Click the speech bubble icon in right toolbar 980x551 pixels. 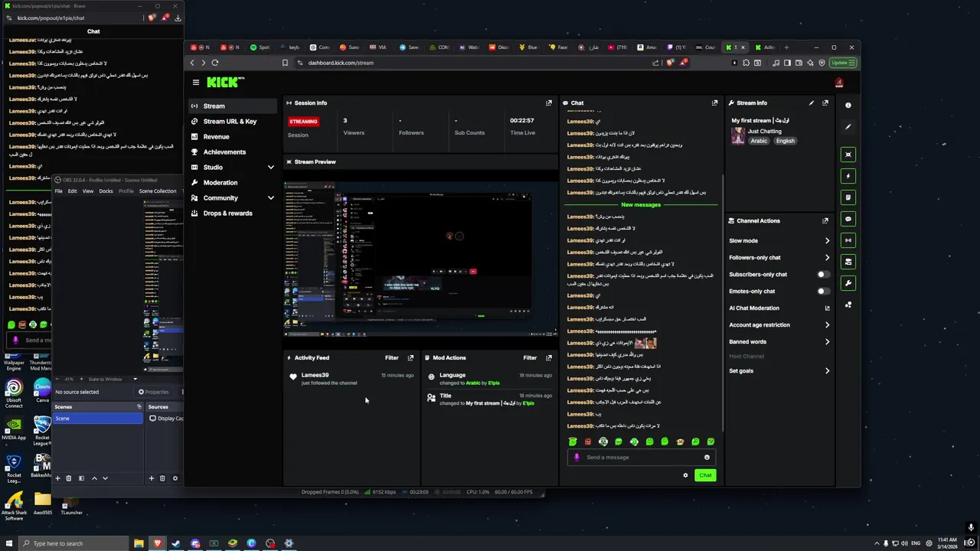(848, 219)
